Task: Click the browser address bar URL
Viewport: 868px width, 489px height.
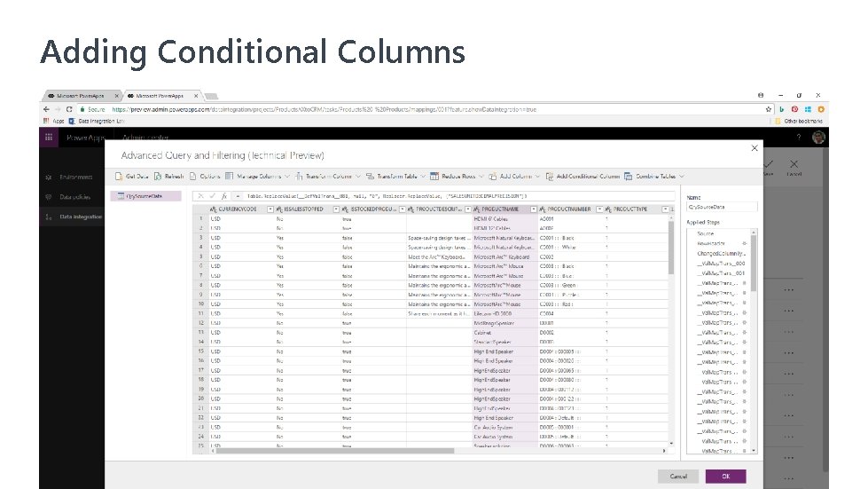Action: pyautogui.click(x=325, y=110)
